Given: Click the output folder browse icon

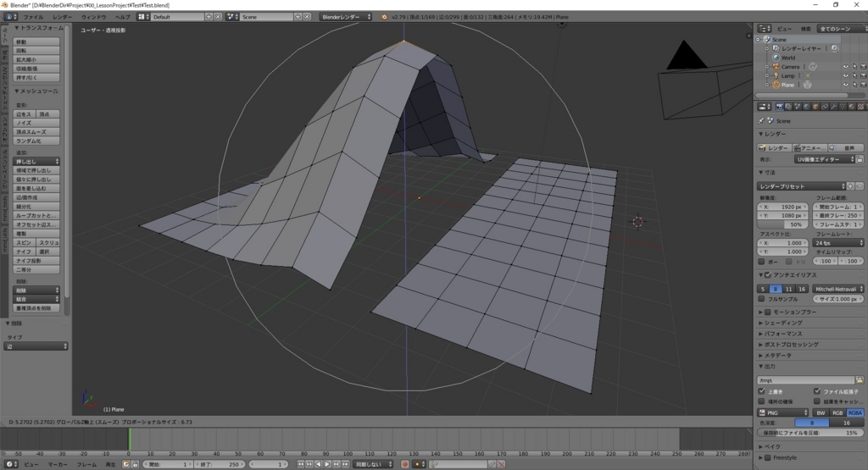Looking at the screenshot, I should 860,380.
